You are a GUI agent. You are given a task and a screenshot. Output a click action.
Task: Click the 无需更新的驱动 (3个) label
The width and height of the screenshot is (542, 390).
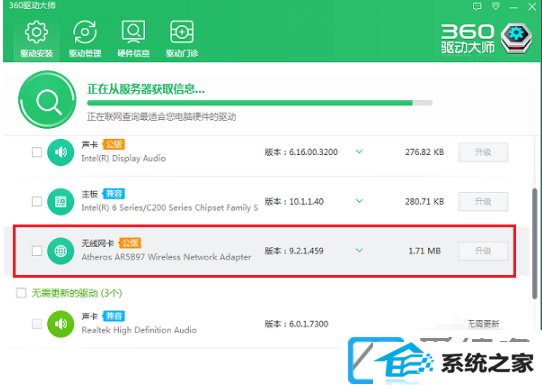(x=77, y=293)
